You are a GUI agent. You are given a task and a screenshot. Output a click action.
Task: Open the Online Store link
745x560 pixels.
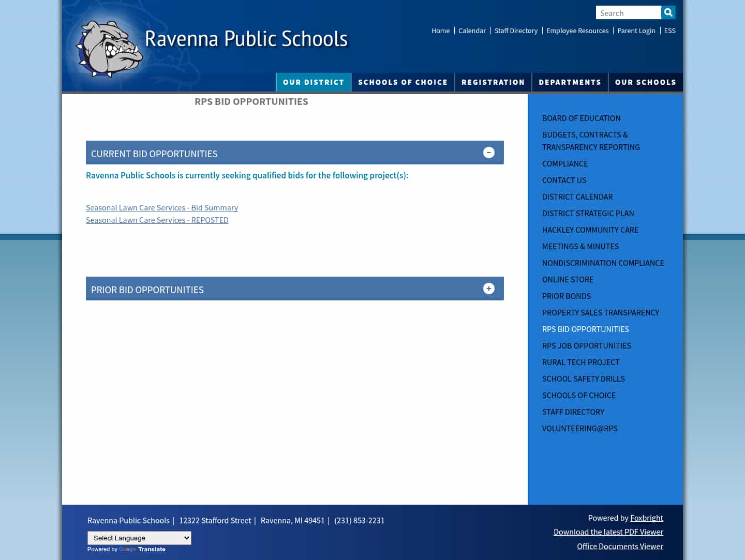[568, 280]
